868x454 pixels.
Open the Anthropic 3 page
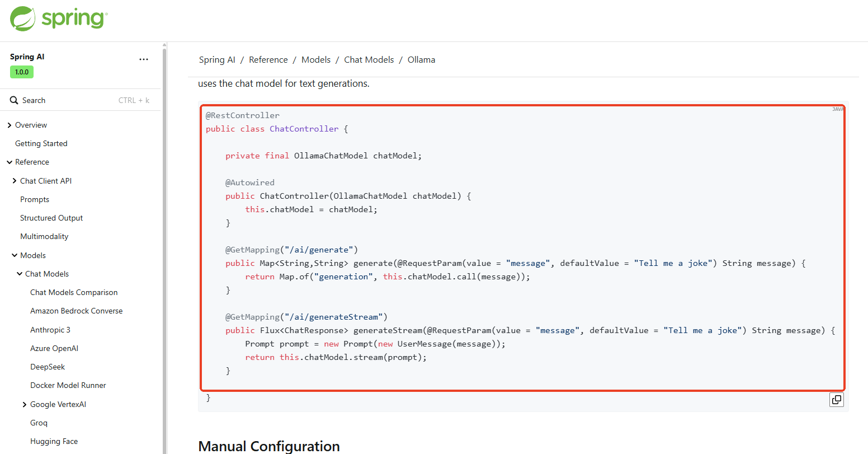[x=50, y=330]
